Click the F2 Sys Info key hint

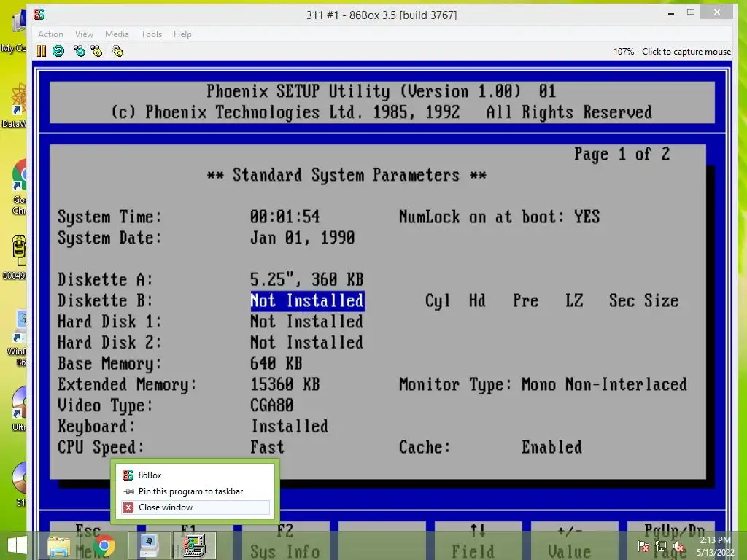[285, 541]
